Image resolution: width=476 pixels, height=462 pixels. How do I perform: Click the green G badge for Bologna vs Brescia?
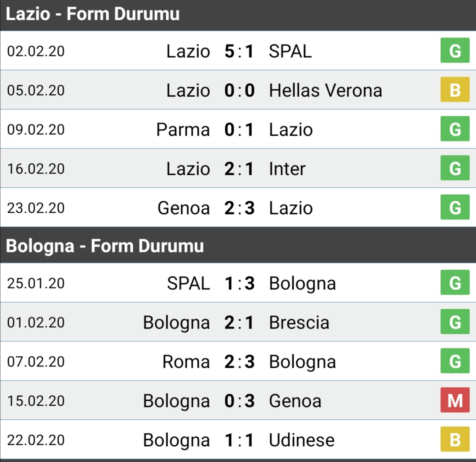pos(455,322)
